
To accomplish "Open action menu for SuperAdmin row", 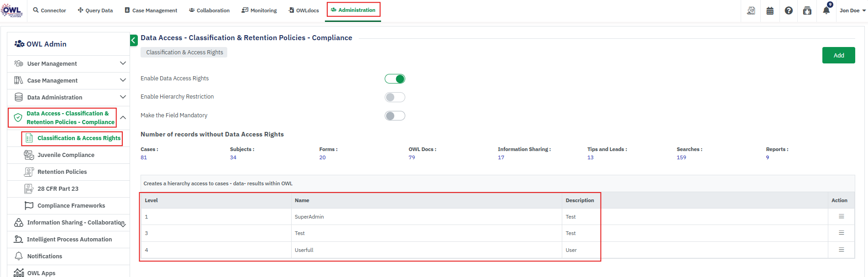I will pos(841,216).
